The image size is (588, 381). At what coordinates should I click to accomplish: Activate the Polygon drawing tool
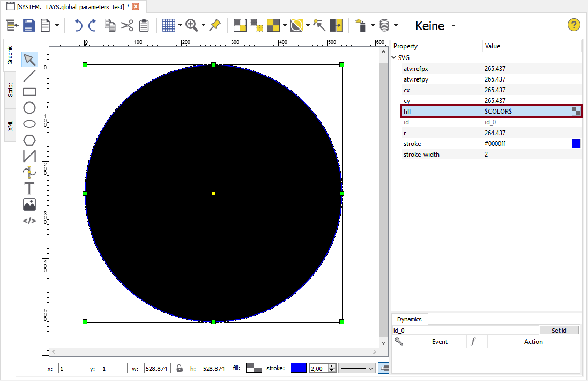pyautogui.click(x=29, y=140)
